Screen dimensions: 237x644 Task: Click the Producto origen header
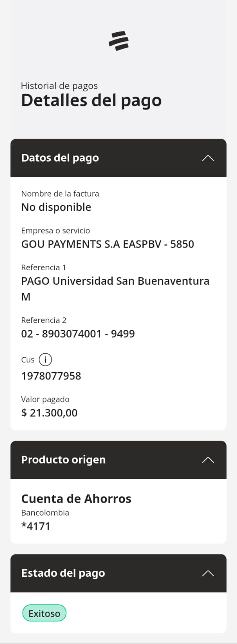click(118, 460)
